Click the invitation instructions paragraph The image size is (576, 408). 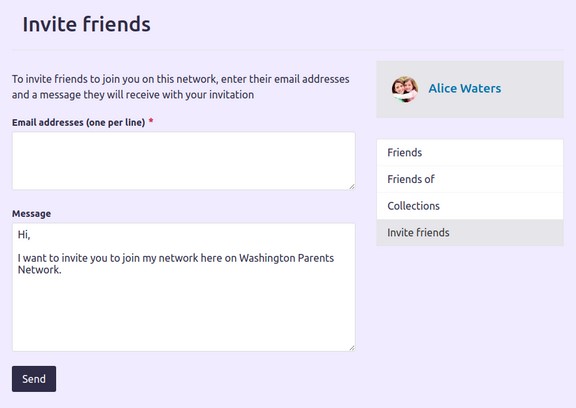pyautogui.click(x=180, y=87)
